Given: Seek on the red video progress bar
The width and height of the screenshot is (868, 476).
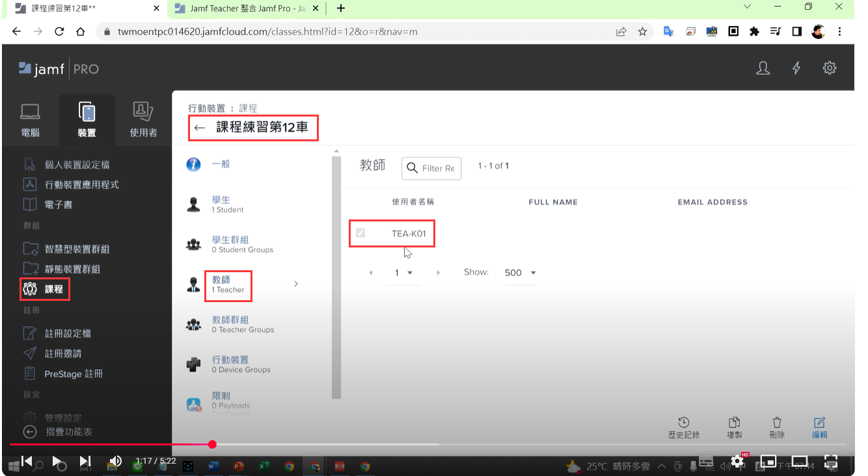Looking at the screenshot, I should 325,445.
